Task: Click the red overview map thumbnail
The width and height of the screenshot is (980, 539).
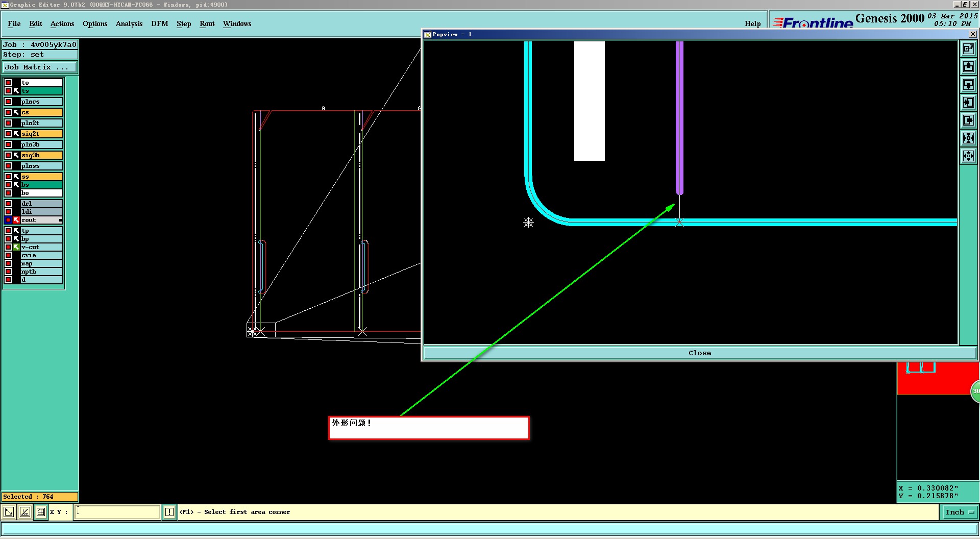Action: [937, 378]
